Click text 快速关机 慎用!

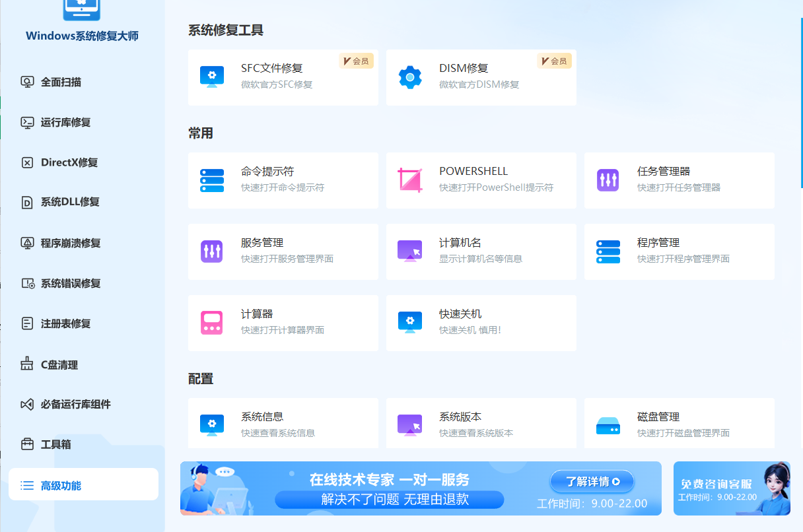click(470, 330)
